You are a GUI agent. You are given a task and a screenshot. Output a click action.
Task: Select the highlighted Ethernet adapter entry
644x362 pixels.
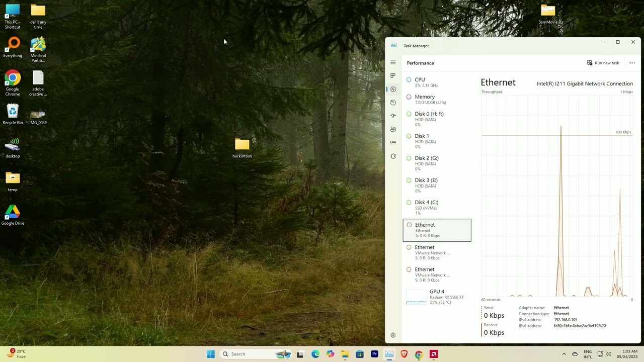[x=437, y=230]
